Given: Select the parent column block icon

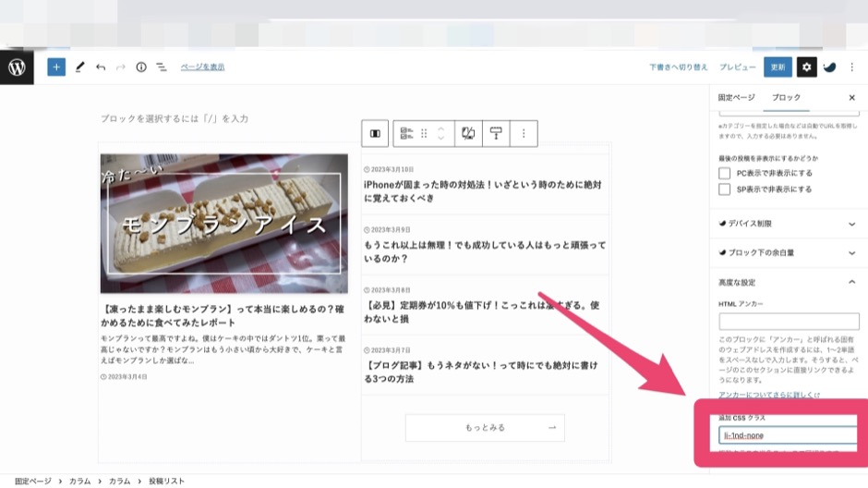Looking at the screenshot, I should (375, 133).
